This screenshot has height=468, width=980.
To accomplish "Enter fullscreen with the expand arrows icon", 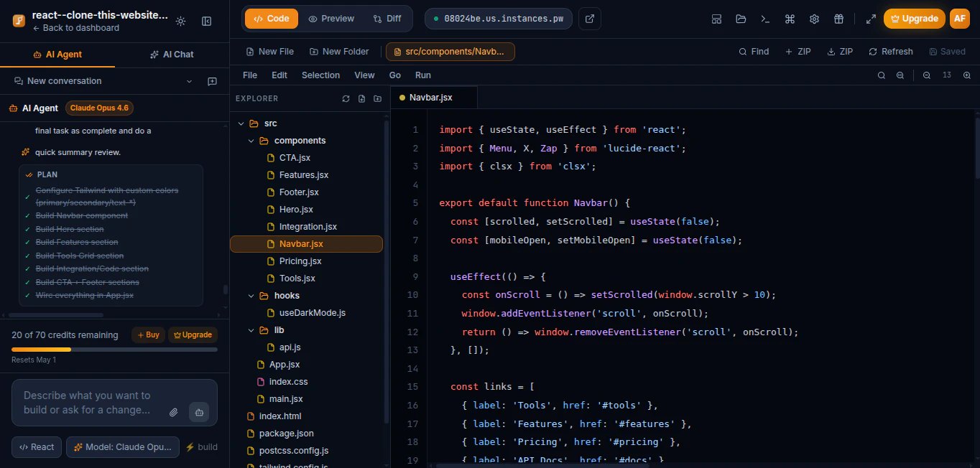I will (870, 19).
